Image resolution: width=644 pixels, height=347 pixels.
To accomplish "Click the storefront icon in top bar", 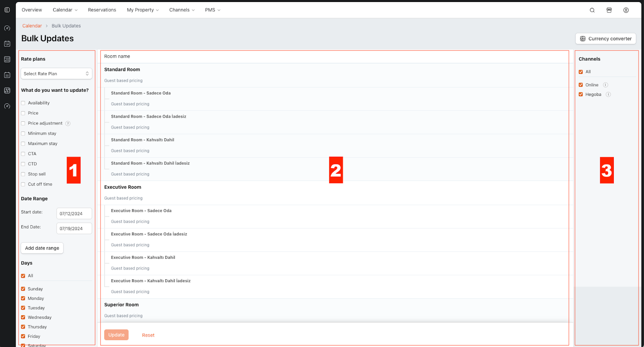I will pyautogui.click(x=609, y=10).
